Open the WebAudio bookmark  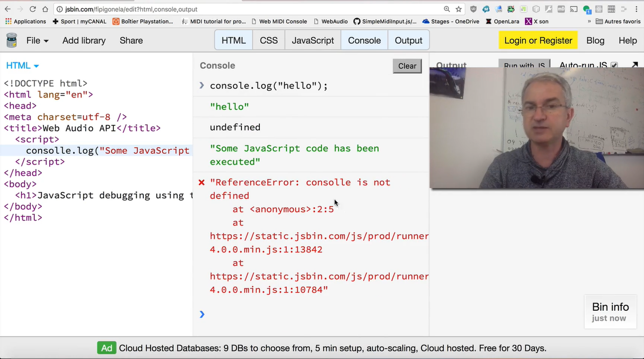coord(330,21)
